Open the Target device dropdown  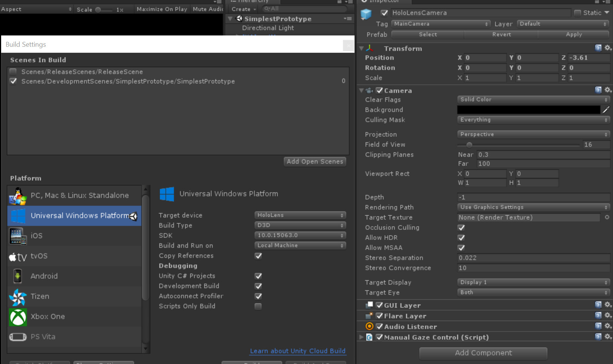point(300,215)
